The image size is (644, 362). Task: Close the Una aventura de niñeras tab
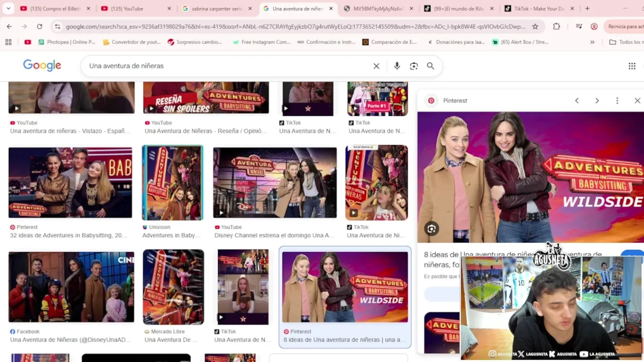[x=331, y=9]
